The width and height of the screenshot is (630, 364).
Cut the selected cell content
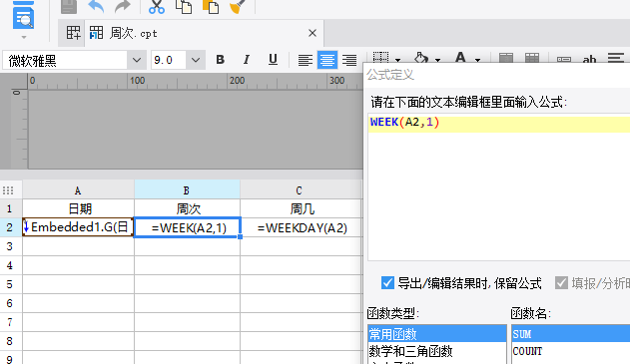pyautogui.click(x=157, y=7)
